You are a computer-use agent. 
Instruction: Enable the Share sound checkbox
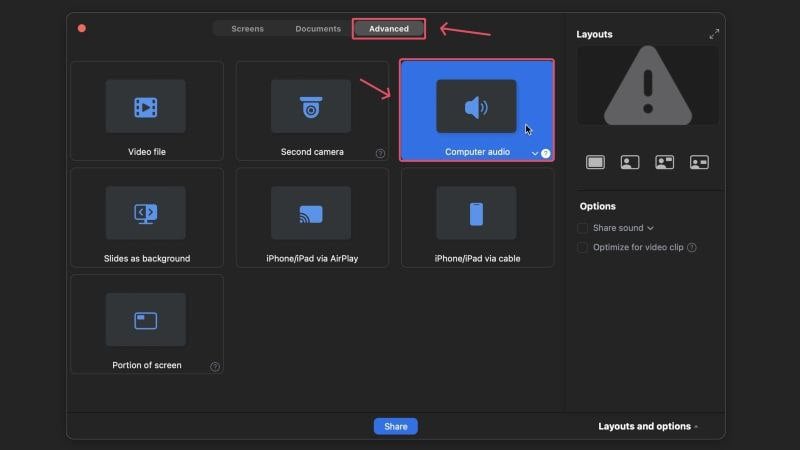pyautogui.click(x=582, y=228)
